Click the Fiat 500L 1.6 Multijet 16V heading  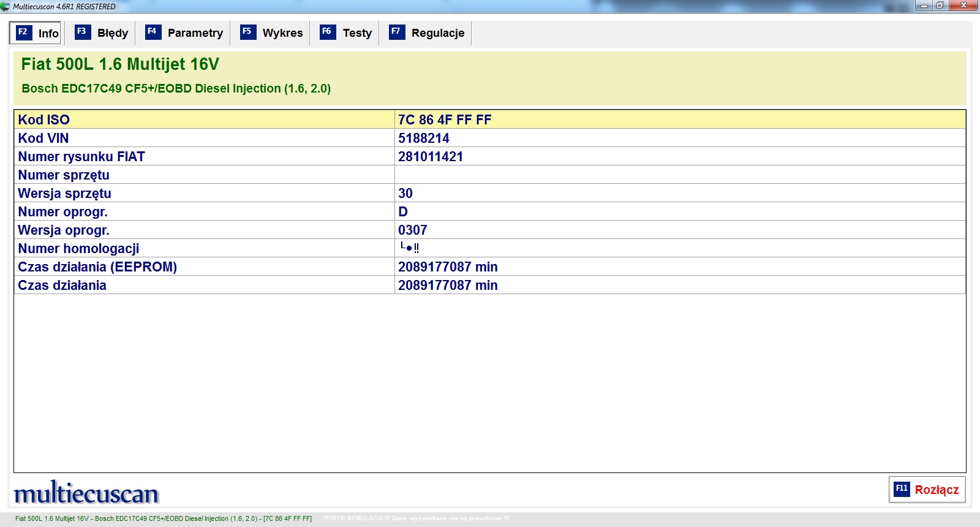(x=120, y=64)
